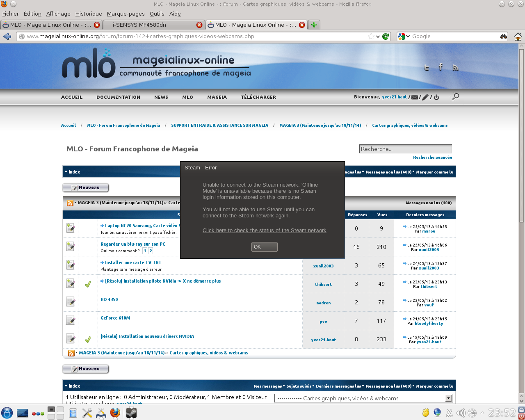Click the upper Nouveau topic button

pyautogui.click(x=85, y=187)
